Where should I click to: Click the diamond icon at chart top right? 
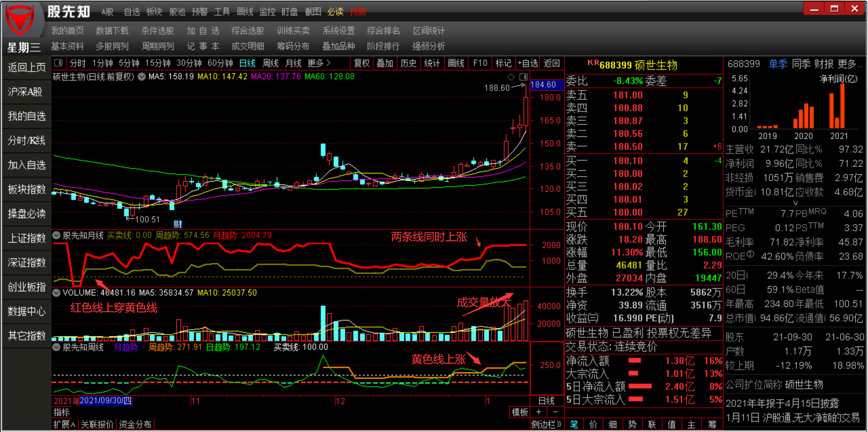pos(511,77)
